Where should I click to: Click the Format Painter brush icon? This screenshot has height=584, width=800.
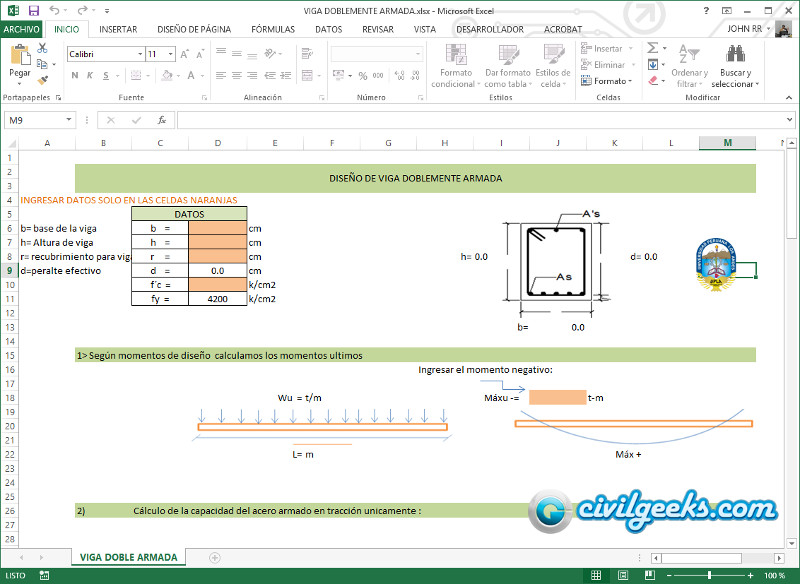(x=43, y=78)
